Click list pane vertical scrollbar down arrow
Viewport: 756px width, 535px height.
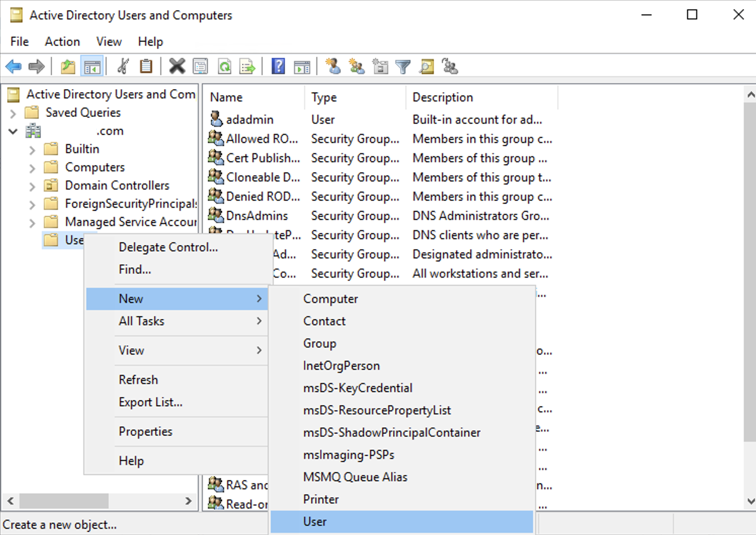tap(750, 501)
